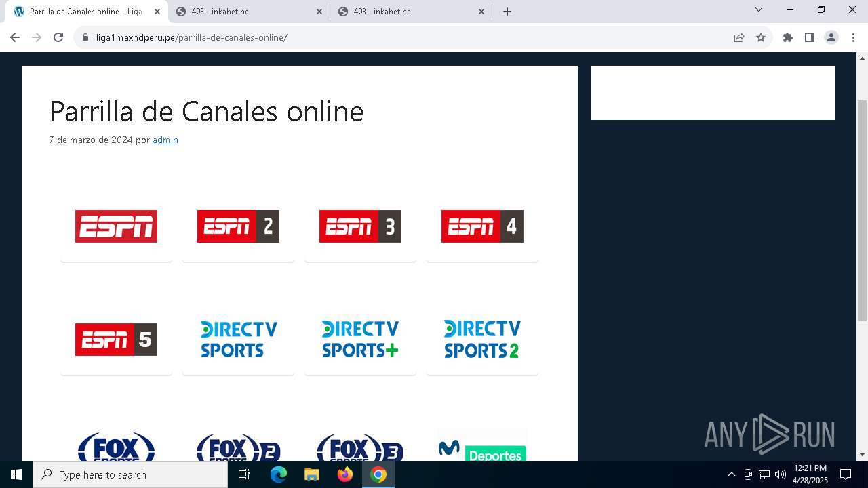Go back with browser back arrow
The height and width of the screenshot is (488, 868).
pyautogui.click(x=15, y=37)
